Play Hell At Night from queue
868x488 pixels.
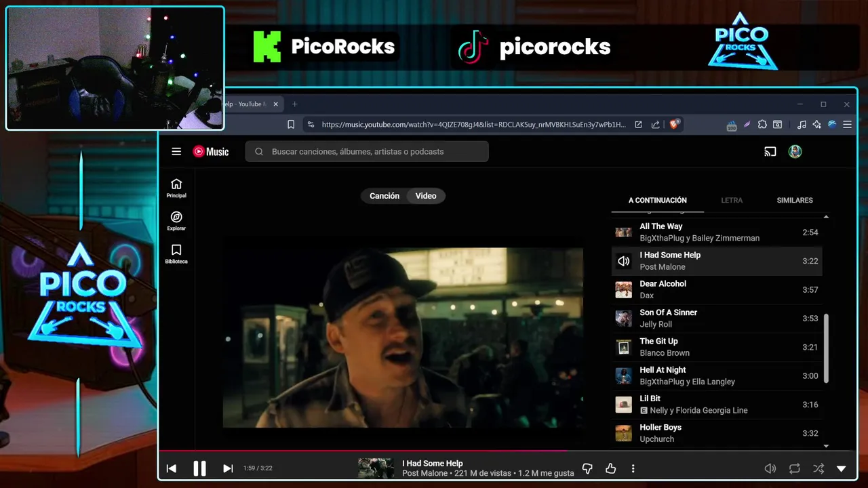click(x=717, y=375)
